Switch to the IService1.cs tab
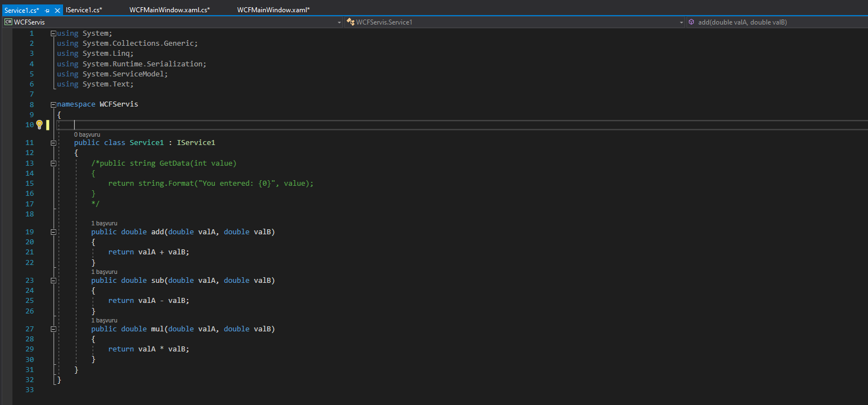 (84, 10)
